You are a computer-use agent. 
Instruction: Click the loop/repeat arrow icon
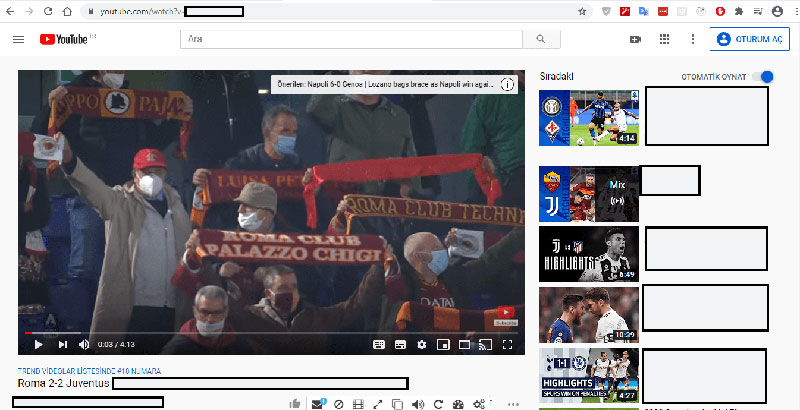pyautogui.click(x=438, y=404)
